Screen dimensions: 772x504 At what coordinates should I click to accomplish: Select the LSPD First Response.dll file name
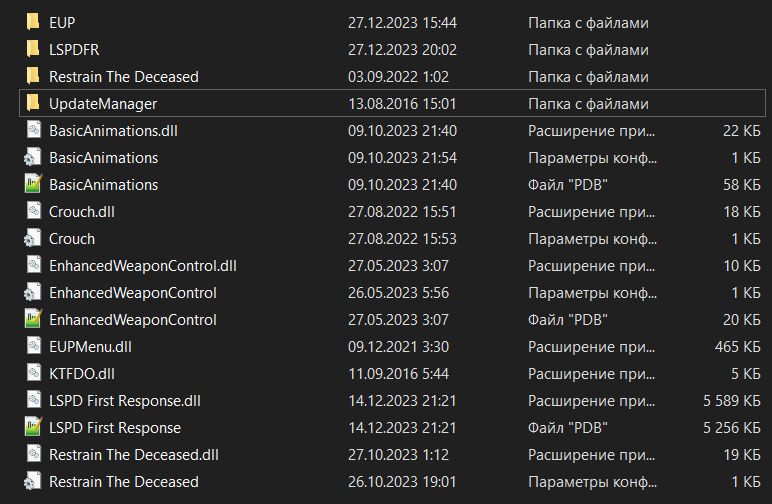point(125,400)
